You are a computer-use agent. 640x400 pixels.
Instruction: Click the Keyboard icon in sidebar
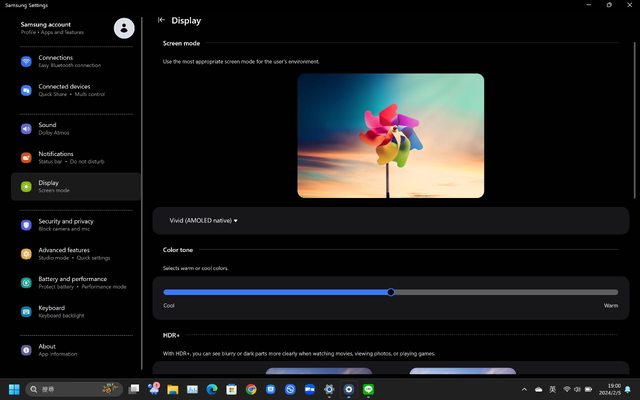click(26, 312)
